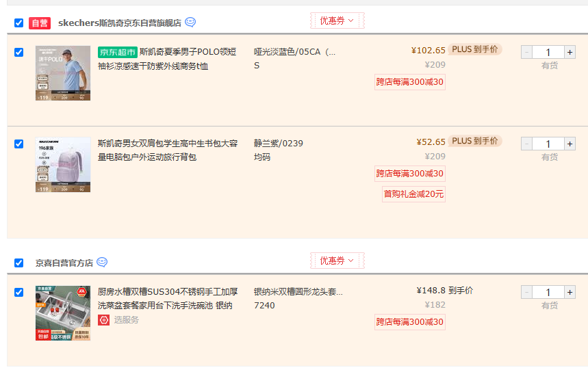Click original price ¥182
The image size is (588, 372).
tap(435, 305)
